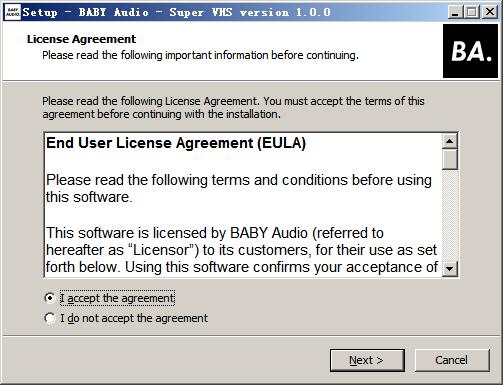Viewport: 503px width, 385px height.
Task: Click the empty scrollbar track below thumb
Action: 450,215
